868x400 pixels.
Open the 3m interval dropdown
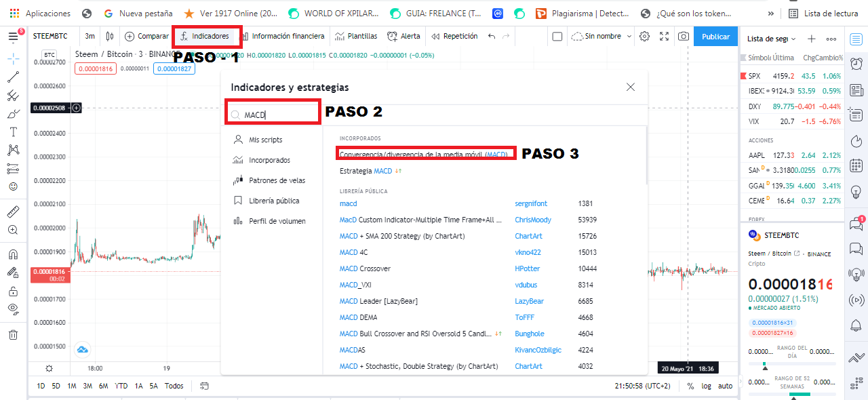(x=90, y=36)
